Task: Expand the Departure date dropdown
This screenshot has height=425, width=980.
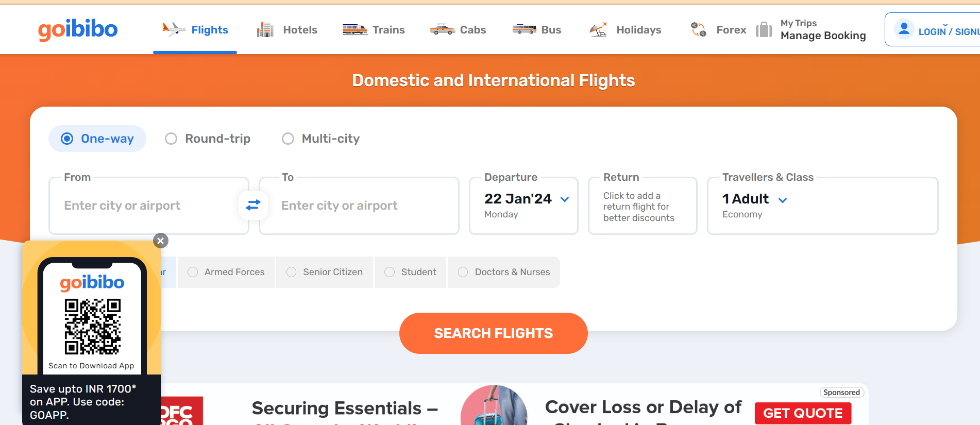Action: click(x=565, y=199)
